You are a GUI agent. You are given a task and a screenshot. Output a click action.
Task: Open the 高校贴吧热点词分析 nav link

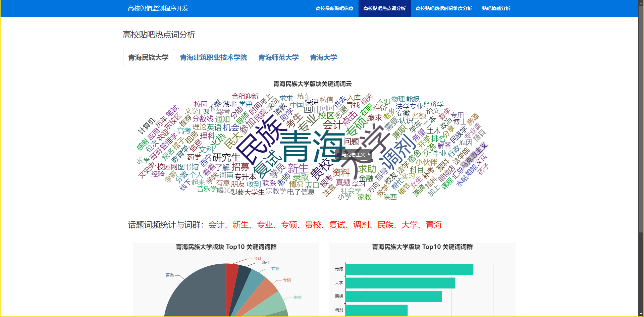click(384, 8)
